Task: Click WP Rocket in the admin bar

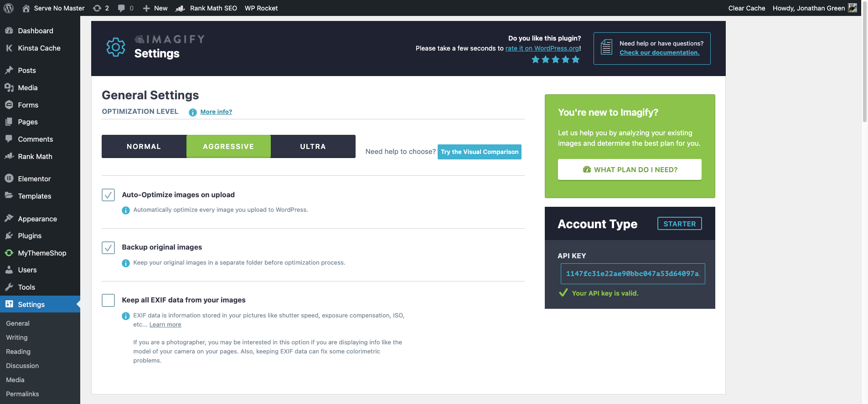Action: [x=261, y=8]
